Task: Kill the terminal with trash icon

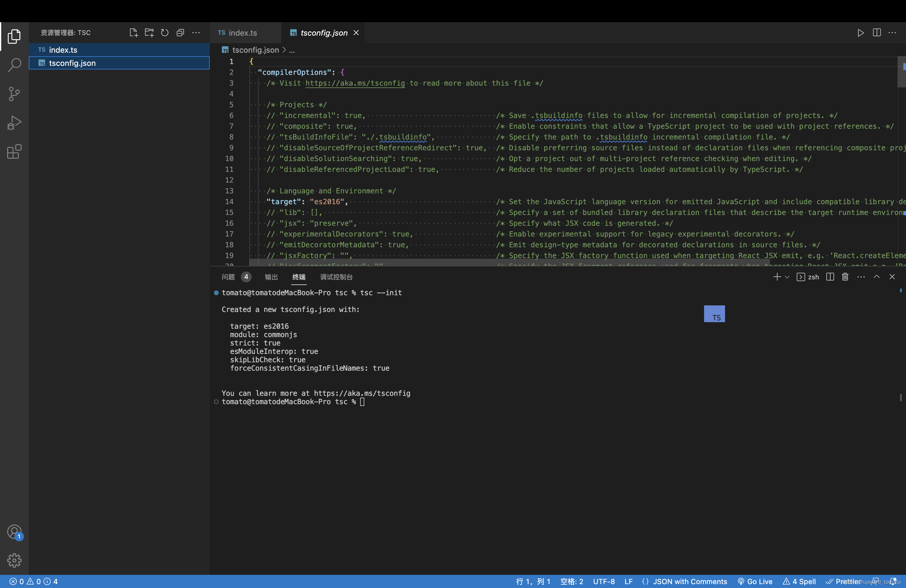Action: [x=845, y=277]
